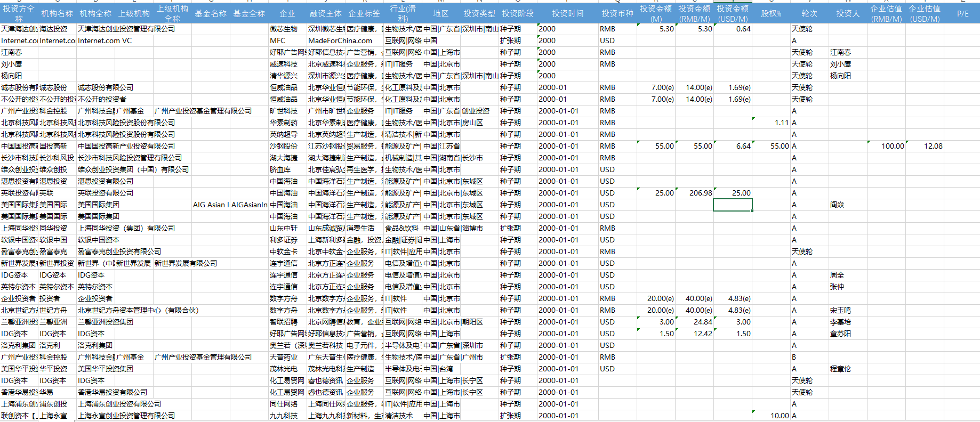Click the 206.98 investment amount cell
The image size is (980, 422).
694,193
